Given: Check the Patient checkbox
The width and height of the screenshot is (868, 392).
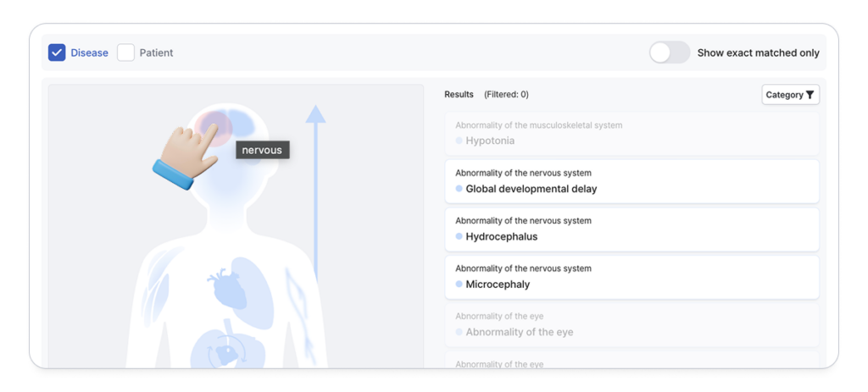Looking at the screenshot, I should [125, 52].
